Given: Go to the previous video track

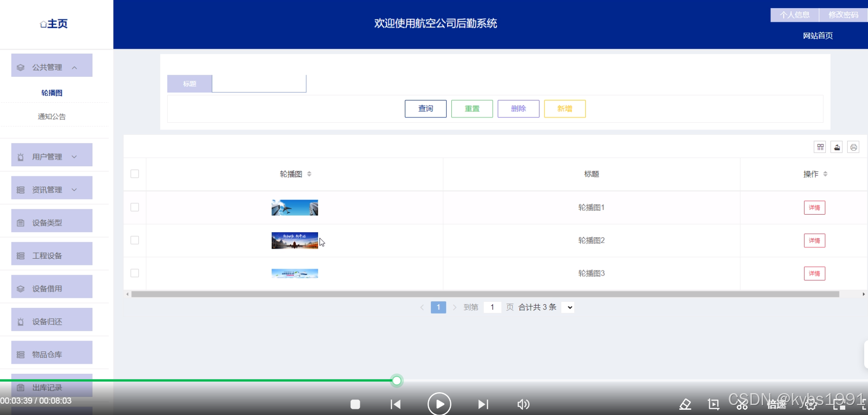Looking at the screenshot, I should click(395, 404).
